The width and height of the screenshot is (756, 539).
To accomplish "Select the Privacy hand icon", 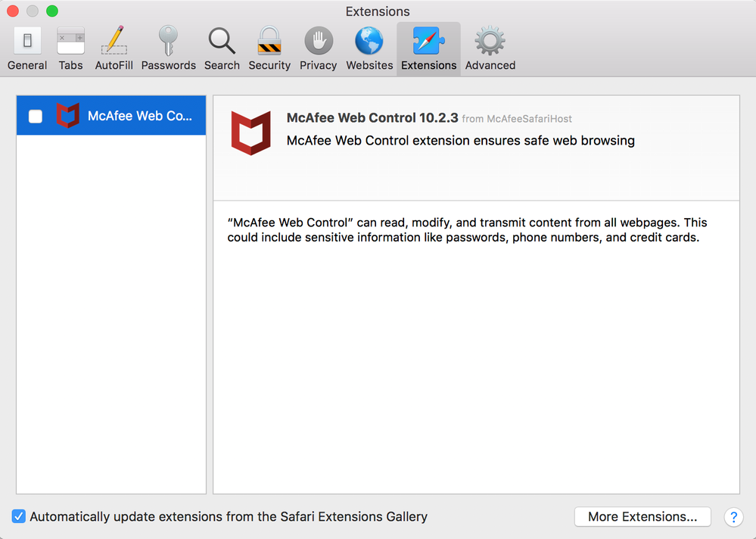I will pos(318,49).
